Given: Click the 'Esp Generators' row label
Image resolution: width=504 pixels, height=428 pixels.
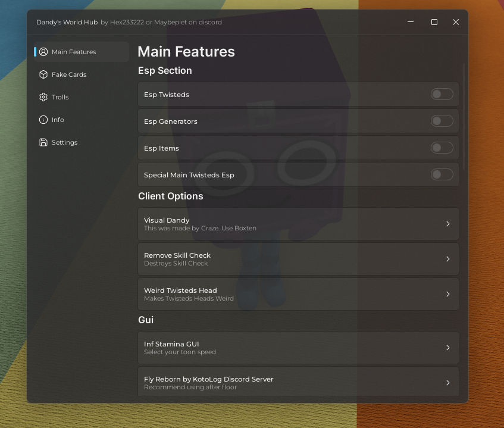Looking at the screenshot, I should click(x=171, y=121).
